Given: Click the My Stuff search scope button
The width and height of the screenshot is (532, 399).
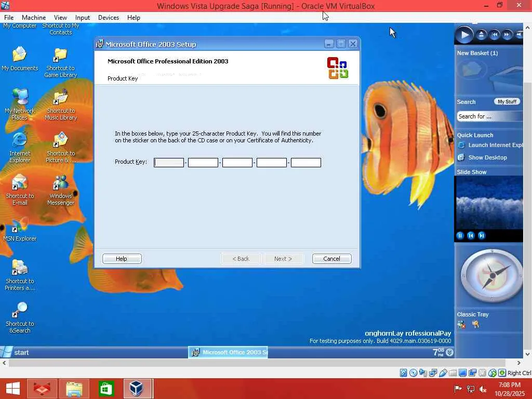Looking at the screenshot, I should [507, 101].
